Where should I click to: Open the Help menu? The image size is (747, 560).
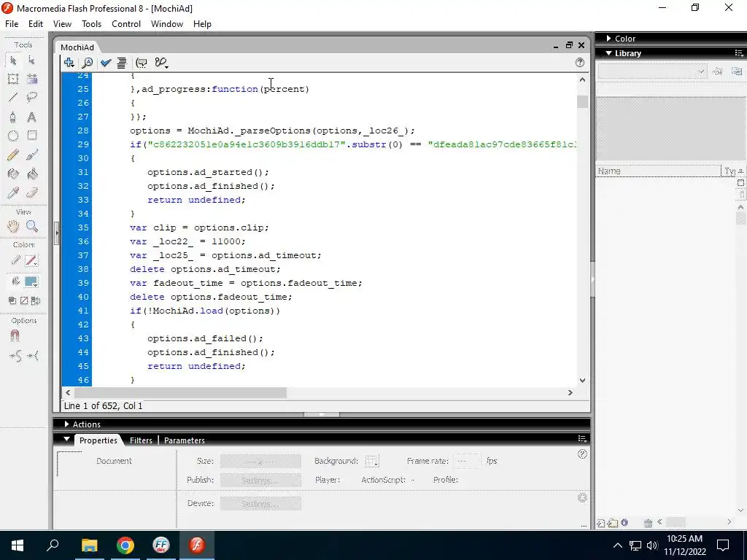point(203,24)
